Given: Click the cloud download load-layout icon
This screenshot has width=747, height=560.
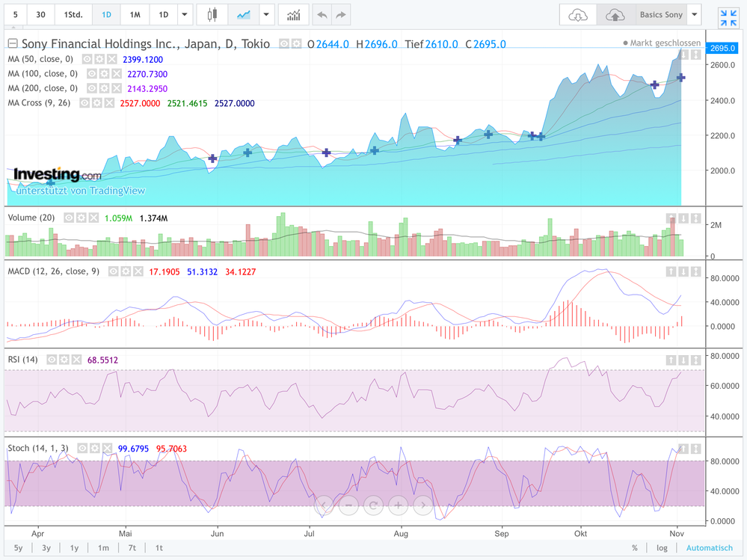Looking at the screenshot, I should [x=578, y=15].
